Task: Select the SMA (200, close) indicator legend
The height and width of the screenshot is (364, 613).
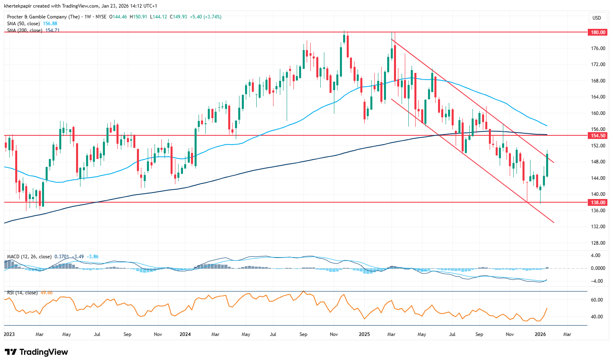Action: tap(24, 30)
